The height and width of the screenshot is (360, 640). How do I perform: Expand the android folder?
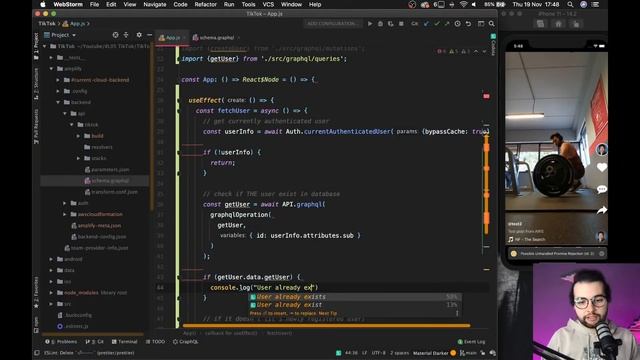[51, 259]
